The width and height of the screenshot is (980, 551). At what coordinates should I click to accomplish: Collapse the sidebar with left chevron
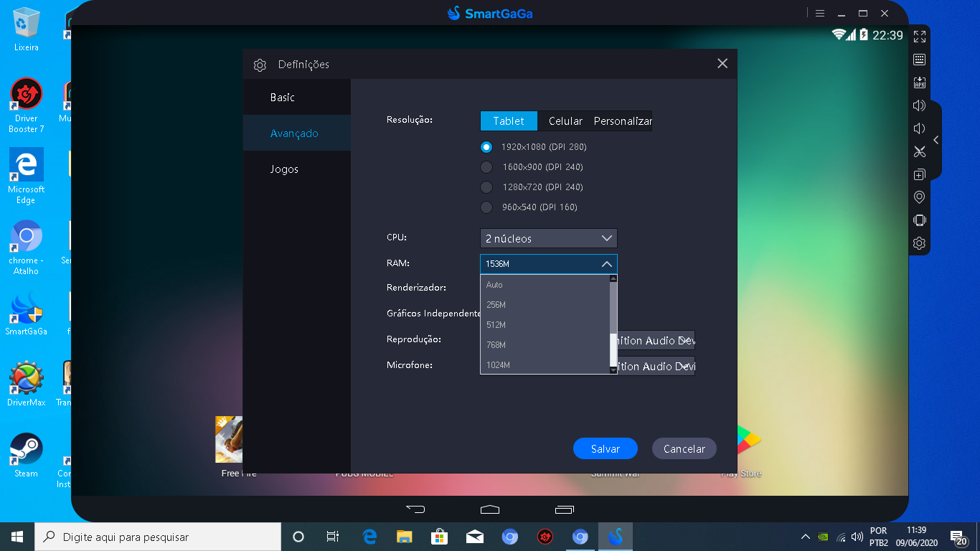click(936, 140)
